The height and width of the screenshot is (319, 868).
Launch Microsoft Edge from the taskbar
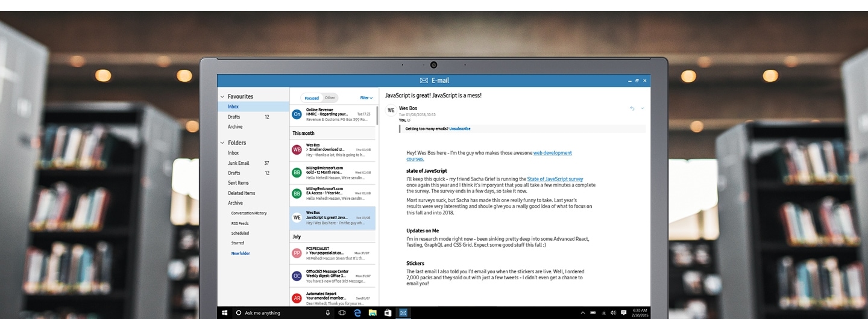click(357, 313)
